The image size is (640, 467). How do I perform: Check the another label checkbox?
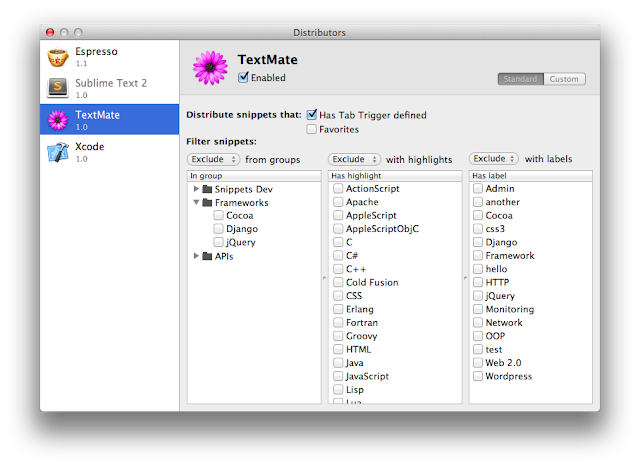[x=478, y=202]
